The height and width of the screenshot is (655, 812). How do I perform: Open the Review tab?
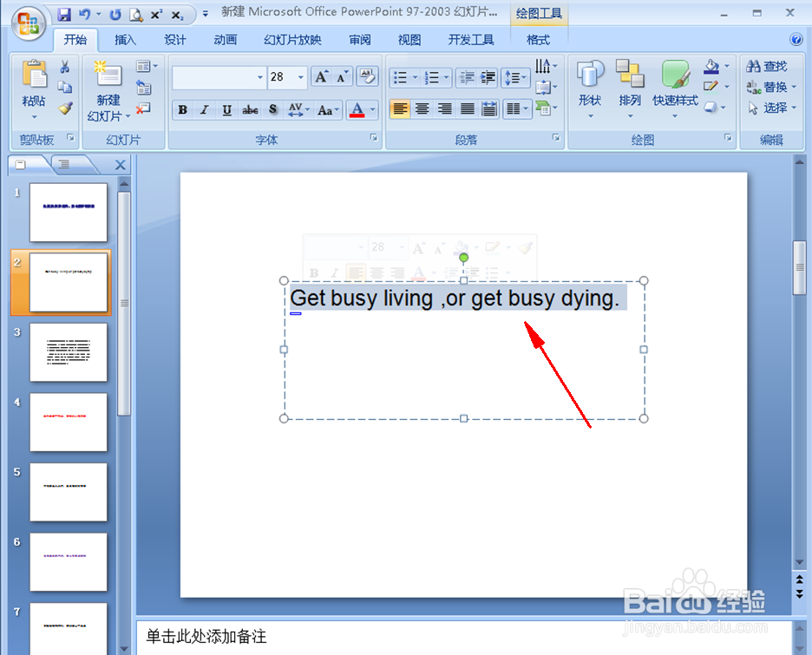pyautogui.click(x=359, y=40)
